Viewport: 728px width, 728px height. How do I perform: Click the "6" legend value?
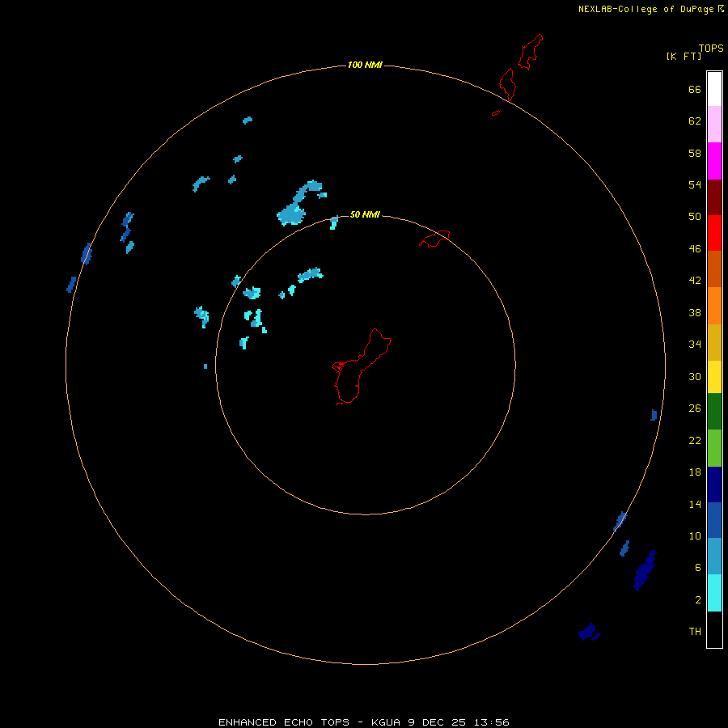coord(697,568)
